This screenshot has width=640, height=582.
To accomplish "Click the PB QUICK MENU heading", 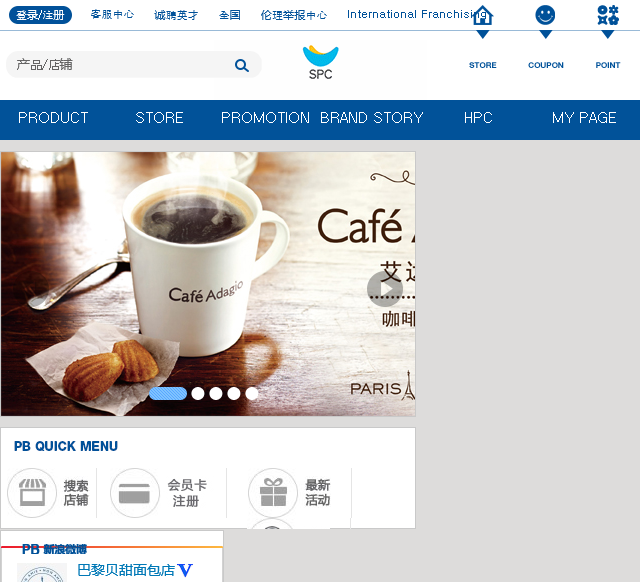I will coord(66,446).
